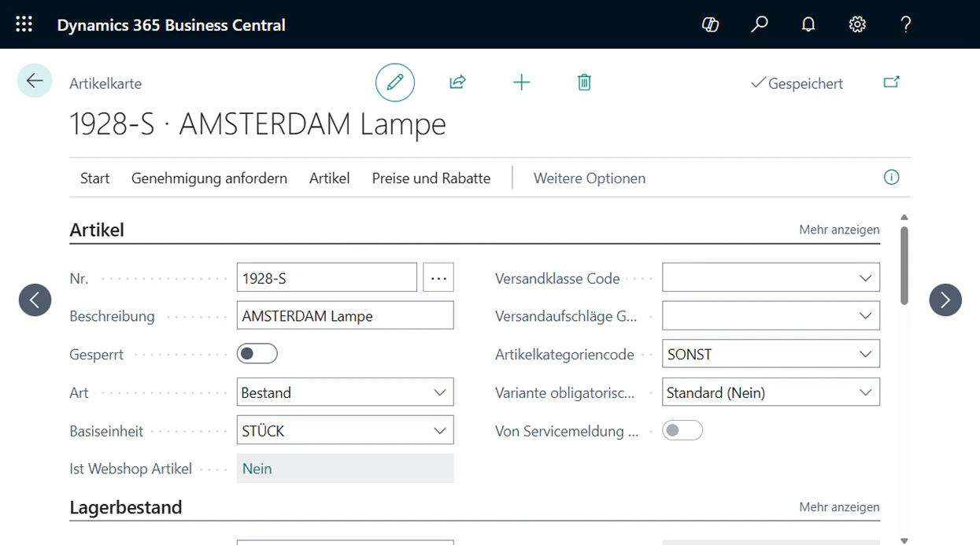Click the Artikelkarte page caption
This screenshot has width=980, height=545.
[x=105, y=83]
